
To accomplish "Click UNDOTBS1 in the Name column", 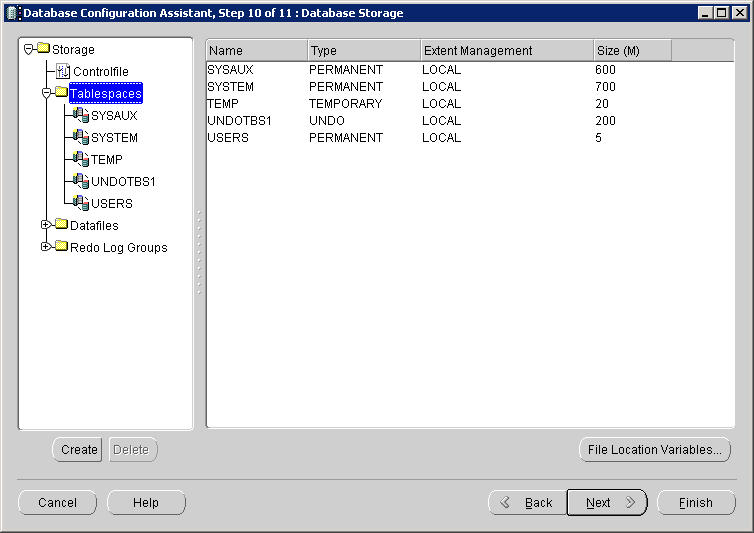I will pos(239,121).
